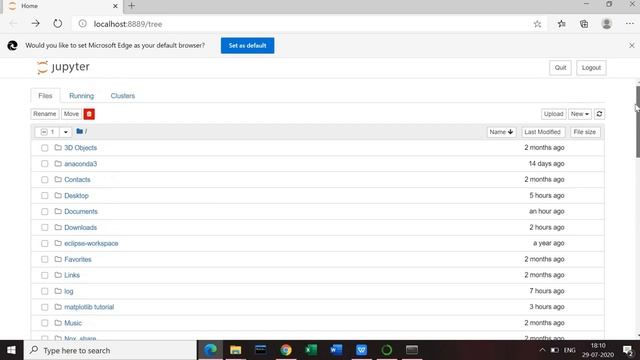Check the 3D Objects folder checkbox
Screen dimensions: 640x360
pyautogui.click(x=44, y=148)
